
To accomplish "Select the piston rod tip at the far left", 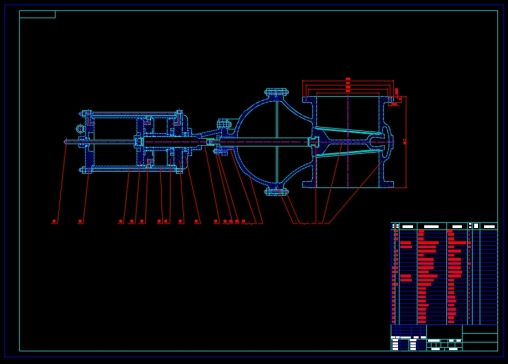I will coord(66,142).
